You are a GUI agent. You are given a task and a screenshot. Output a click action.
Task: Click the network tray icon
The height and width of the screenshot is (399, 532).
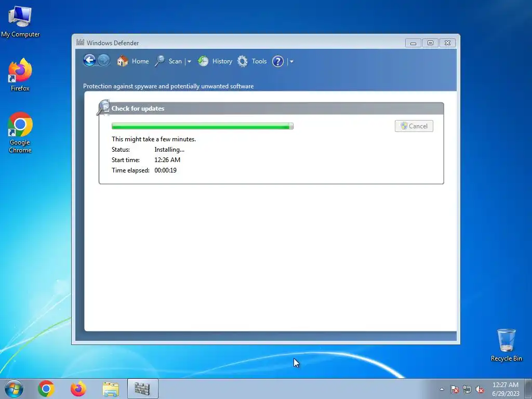pos(467,389)
